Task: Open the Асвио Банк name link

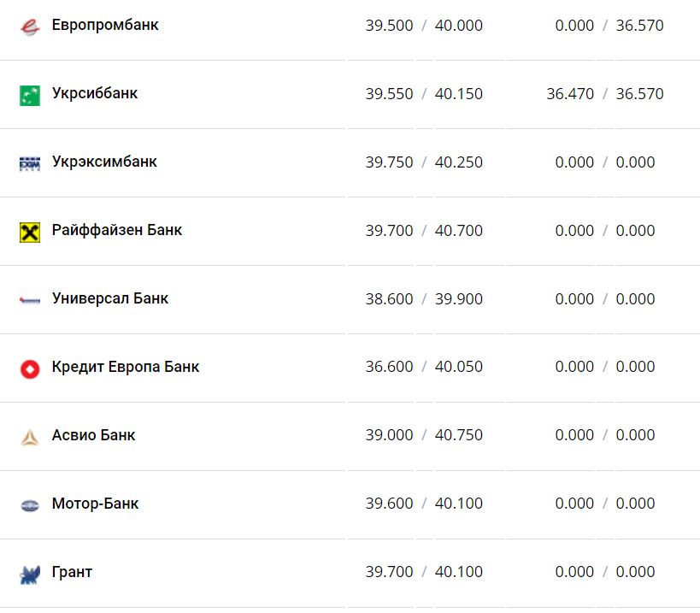Action: coord(93,435)
